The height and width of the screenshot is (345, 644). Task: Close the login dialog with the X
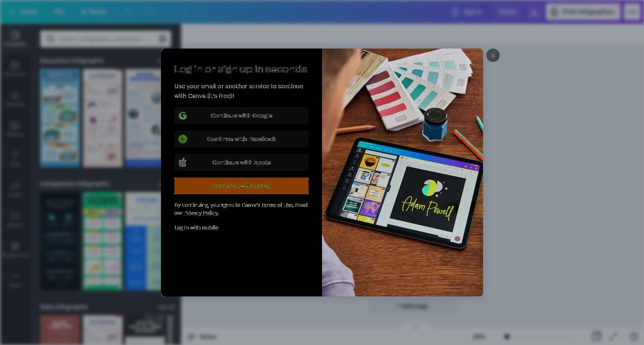(x=493, y=55)
